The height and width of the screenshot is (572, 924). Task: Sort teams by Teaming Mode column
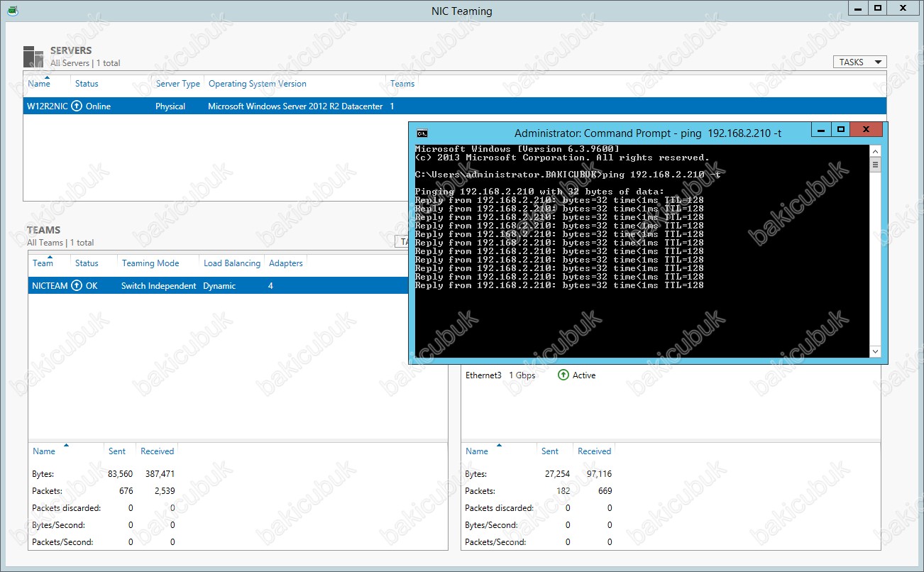point(150,263)
